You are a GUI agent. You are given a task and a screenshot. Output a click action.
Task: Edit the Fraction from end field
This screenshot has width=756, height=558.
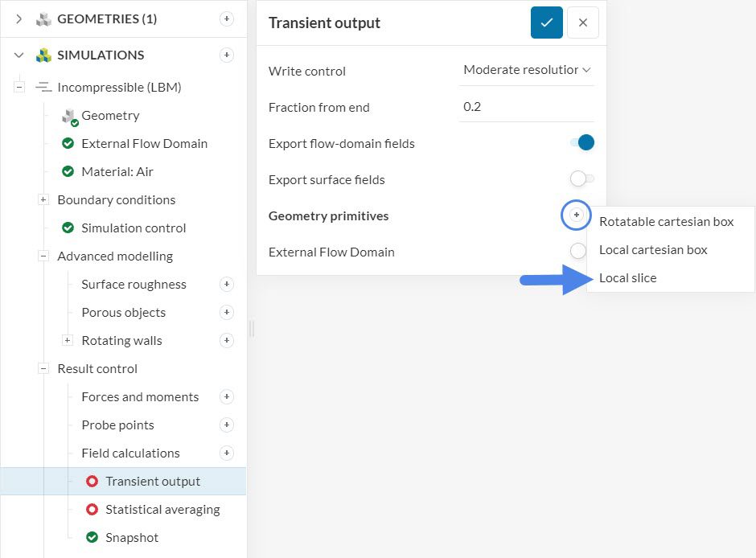[526, 106]
